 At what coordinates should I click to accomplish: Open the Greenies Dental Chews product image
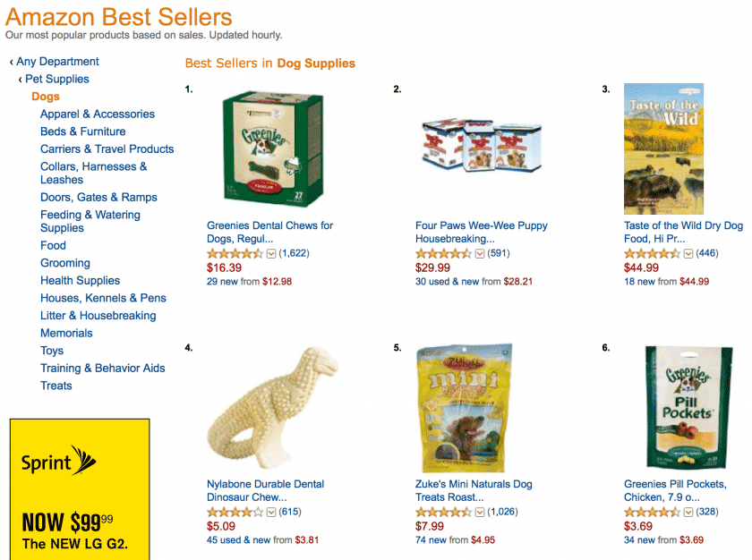[273, 149]
